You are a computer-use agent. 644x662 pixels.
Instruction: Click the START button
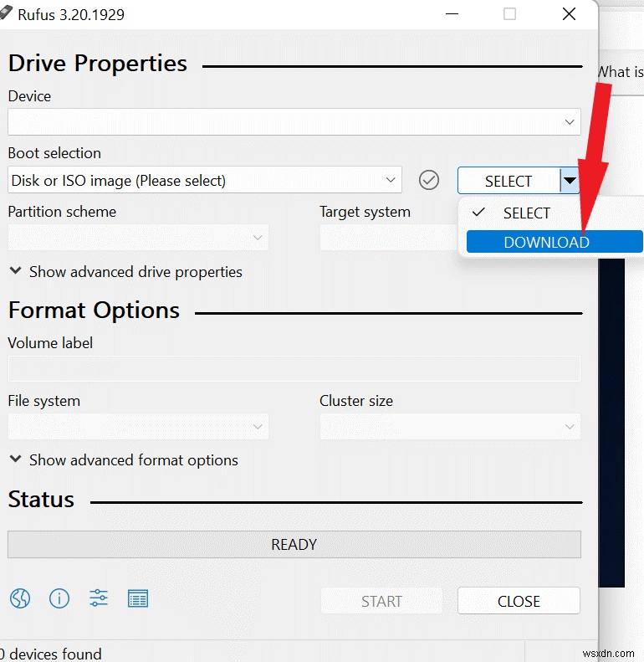pyautogui.click(x=381, y=601)
